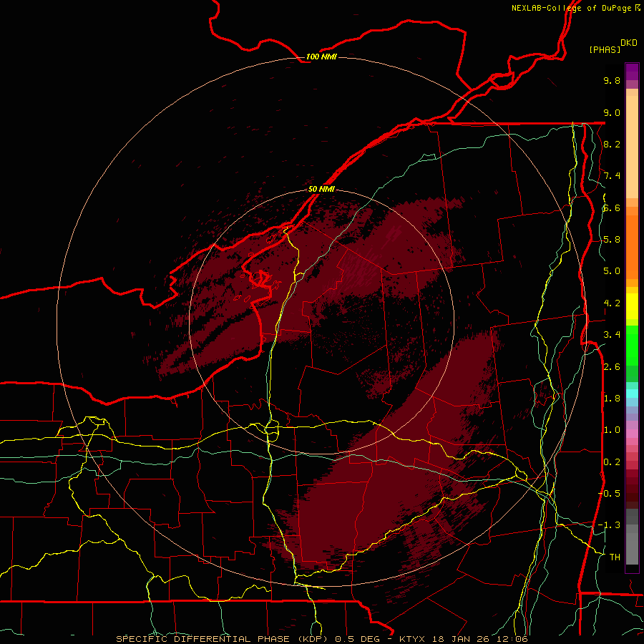Click the 4.2 legend value

click(612, 303)
